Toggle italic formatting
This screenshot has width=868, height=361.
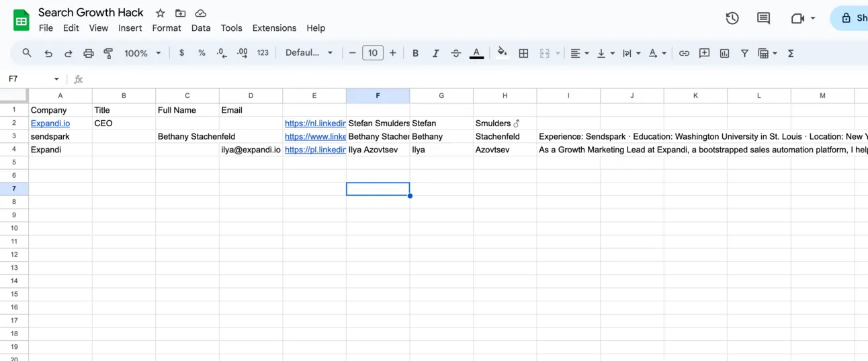435,53
